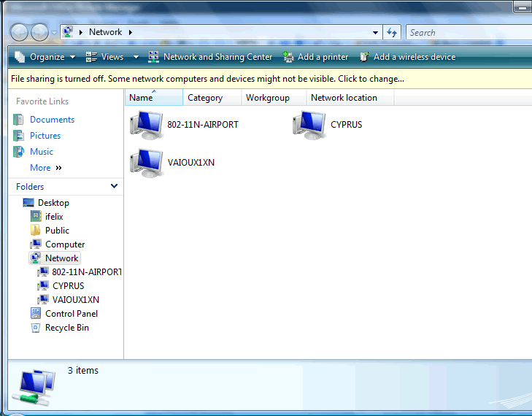Click the Forward navigation arrow button

coord(39,32)
